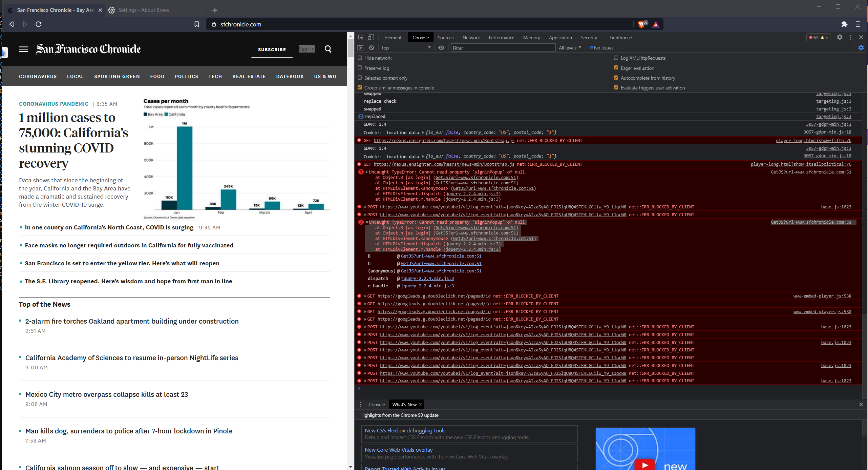Enable the Hide network checkbox
The width and height of the screenshot is (868, 470).
360,58
